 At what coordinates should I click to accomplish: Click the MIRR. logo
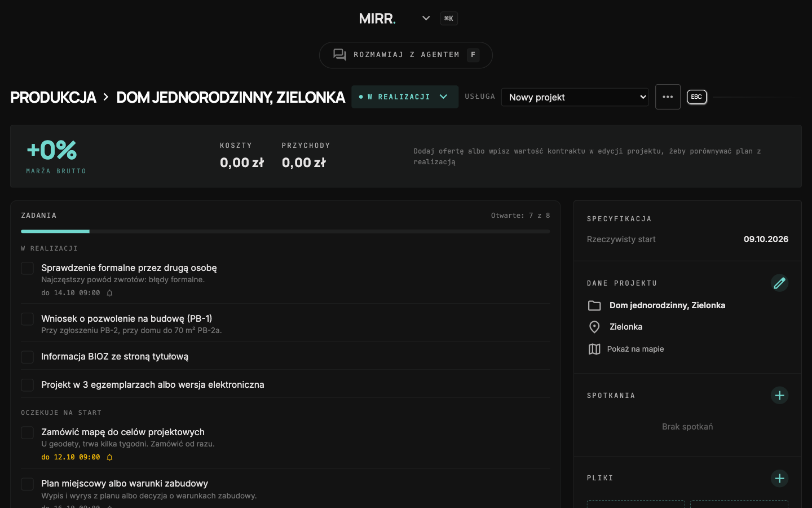tap(377, 19)
